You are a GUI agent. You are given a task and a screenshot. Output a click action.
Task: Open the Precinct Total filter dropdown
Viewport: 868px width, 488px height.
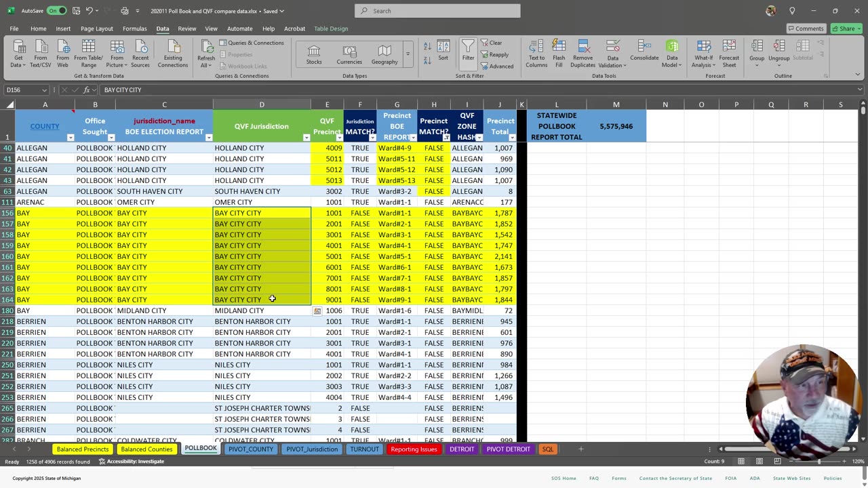[x=512, y=138]
